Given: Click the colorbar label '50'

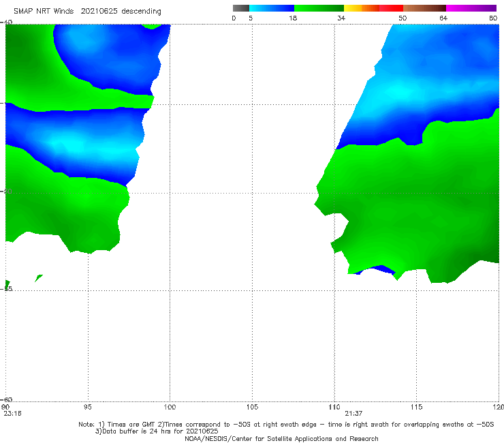Looking at the screenshot, I should [403, 18].
